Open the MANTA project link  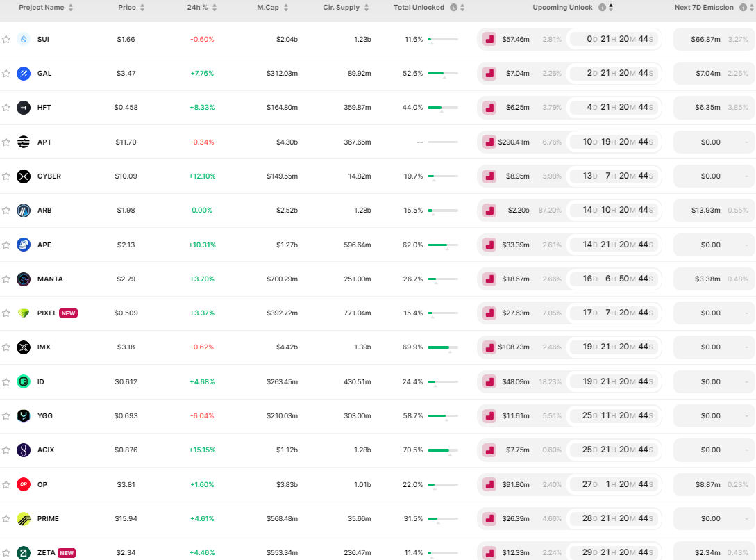click(50, 279)
